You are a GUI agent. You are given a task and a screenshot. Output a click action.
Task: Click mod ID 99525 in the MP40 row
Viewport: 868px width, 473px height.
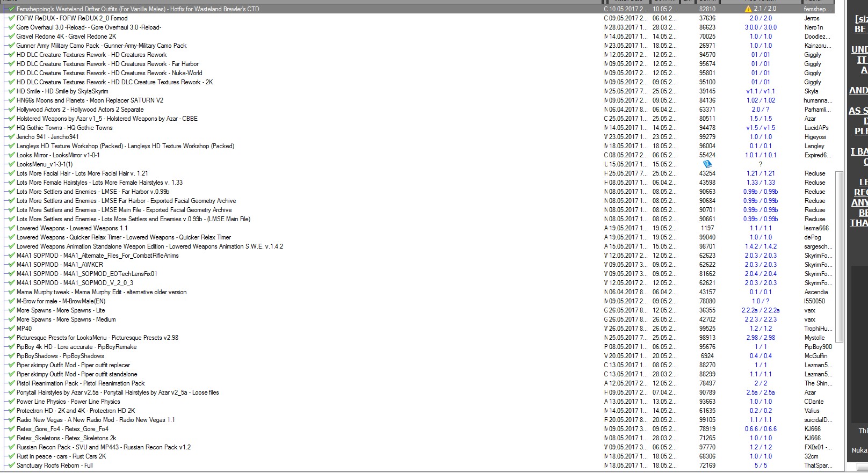tap(707, 329)
